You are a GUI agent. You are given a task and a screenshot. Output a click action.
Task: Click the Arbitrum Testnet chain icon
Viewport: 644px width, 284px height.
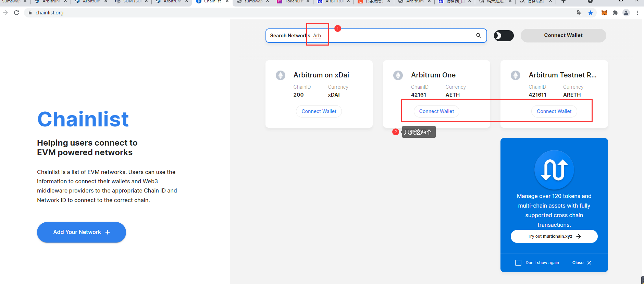[x=516, y=75]
